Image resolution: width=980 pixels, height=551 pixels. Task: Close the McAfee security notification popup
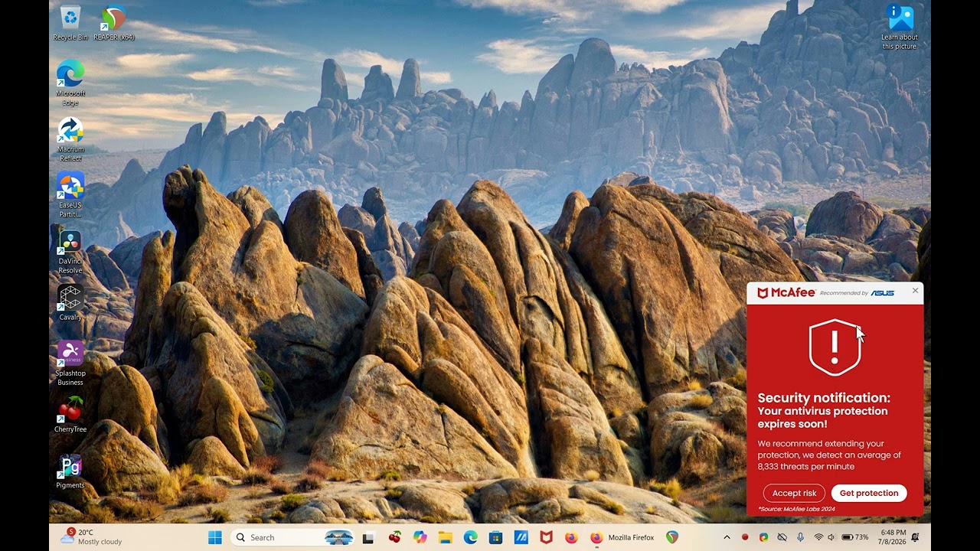pos(915,291)
